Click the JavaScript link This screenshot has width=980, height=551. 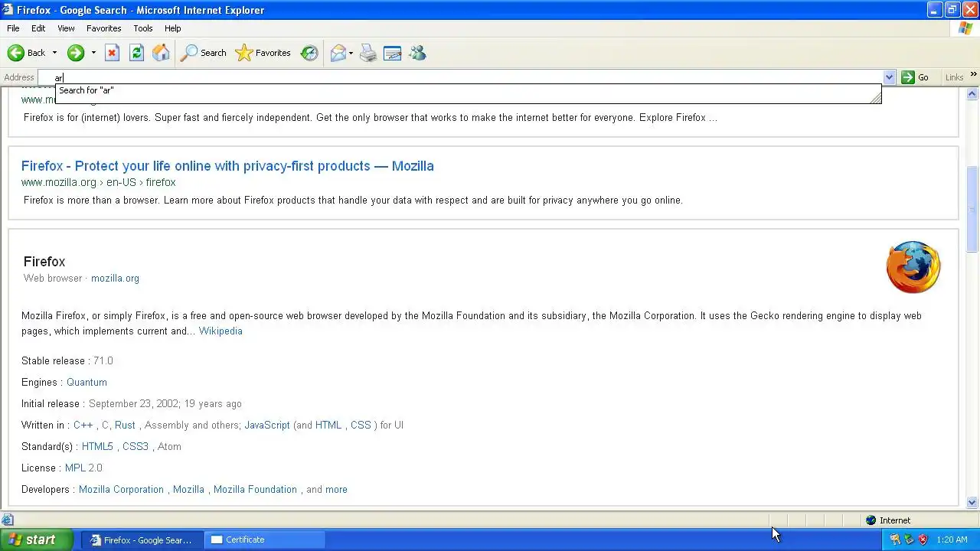[267, 425]
